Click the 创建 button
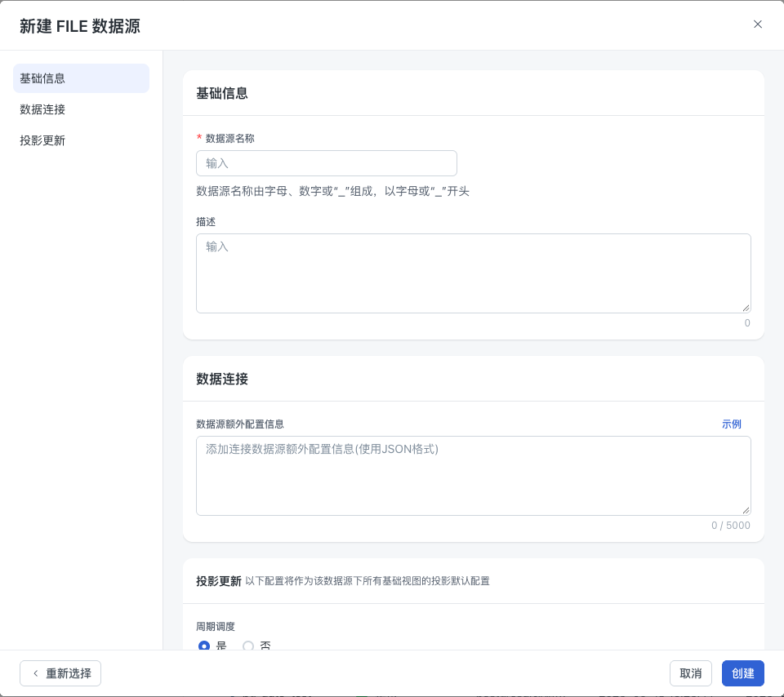The height and width of the screenshot is (697, 784). tap(742, 673)
